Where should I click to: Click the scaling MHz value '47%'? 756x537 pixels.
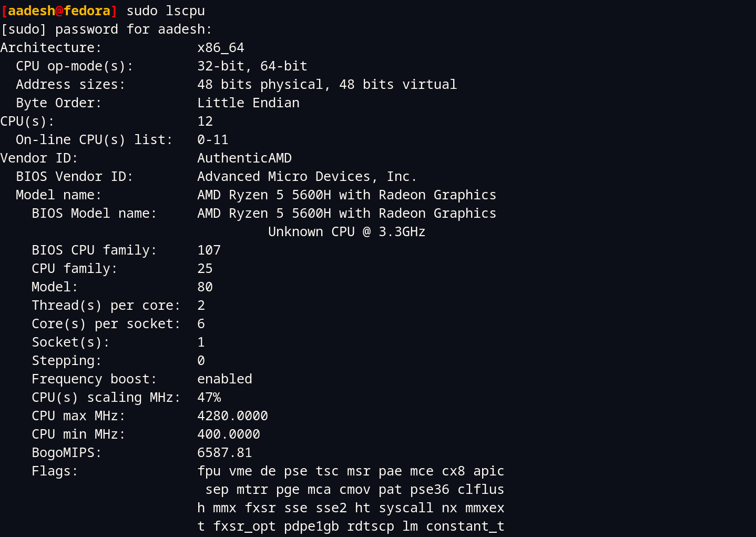pyautogui.click(x=209, y=398)
